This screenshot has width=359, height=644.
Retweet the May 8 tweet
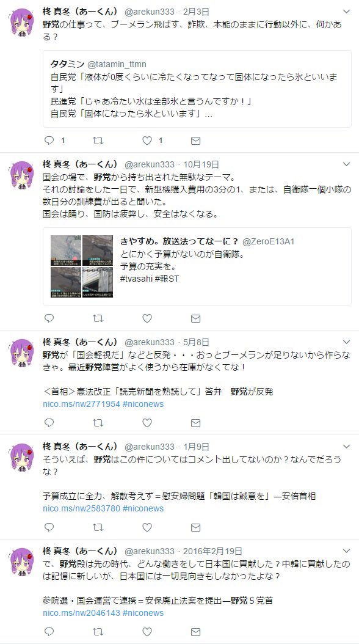(x=98, y=423)
